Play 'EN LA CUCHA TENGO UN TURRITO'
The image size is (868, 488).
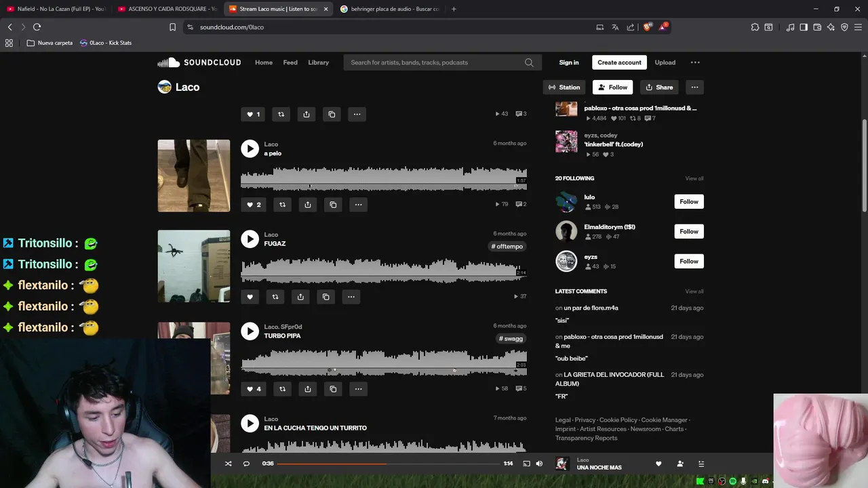point(250,423)
